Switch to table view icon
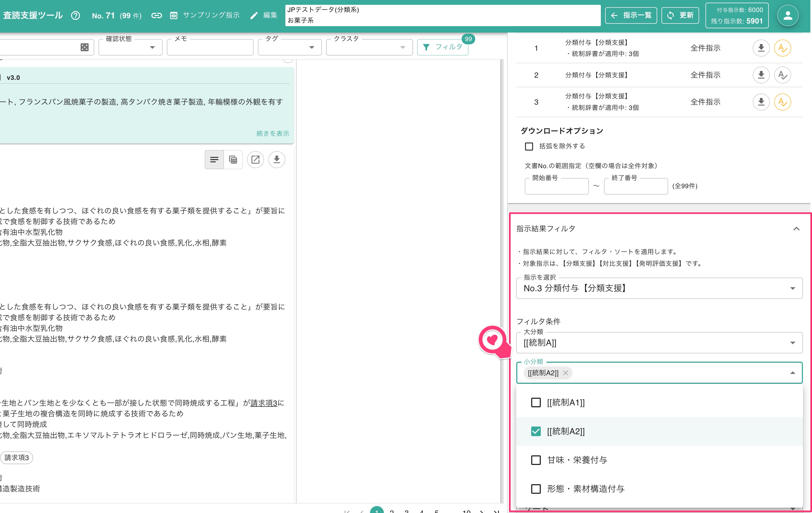Screen dimensions: 812x513 point(233,160)
